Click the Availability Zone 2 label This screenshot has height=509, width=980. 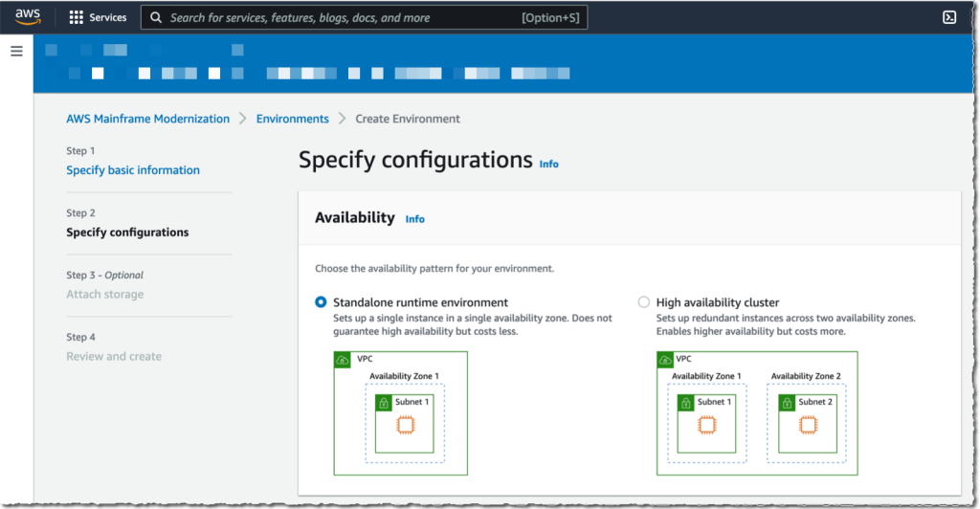806,376
